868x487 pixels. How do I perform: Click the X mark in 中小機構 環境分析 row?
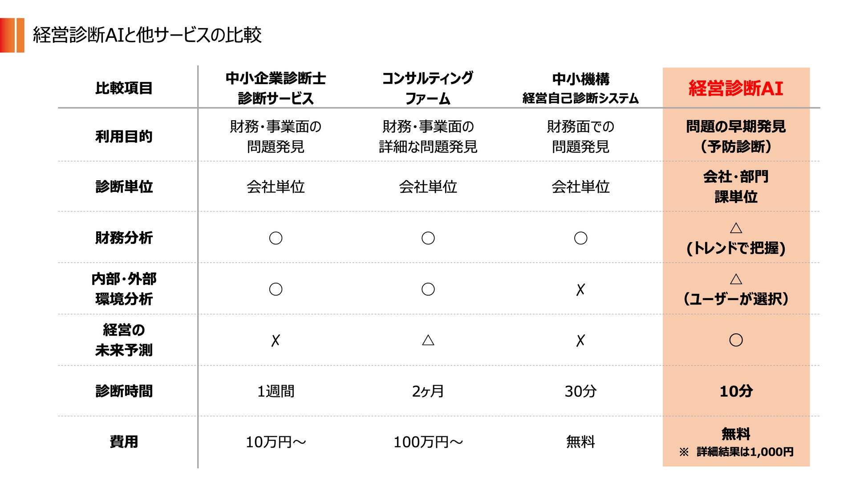click(x=580, y=290)
